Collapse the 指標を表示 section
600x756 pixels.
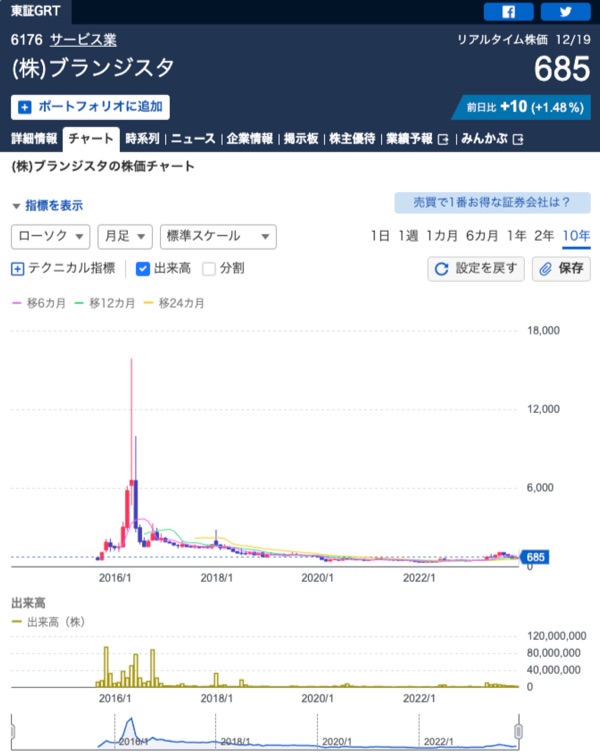click(x=47, y=205)
